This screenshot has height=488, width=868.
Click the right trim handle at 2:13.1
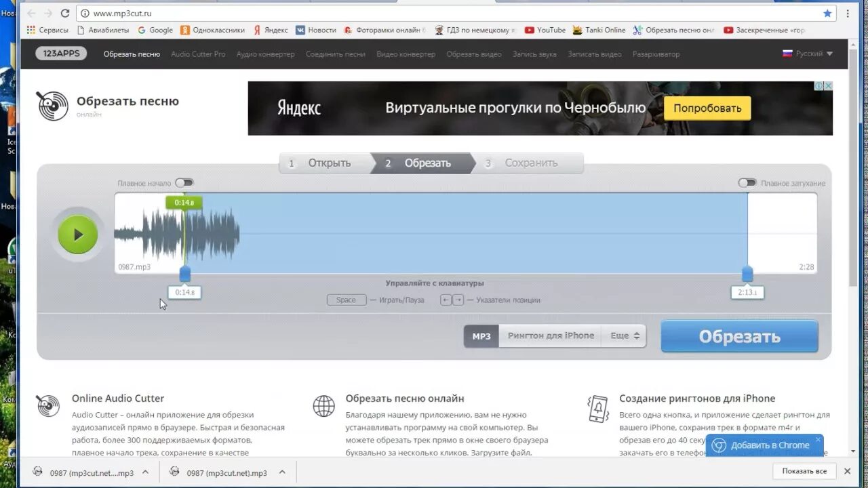pos(747,274)
